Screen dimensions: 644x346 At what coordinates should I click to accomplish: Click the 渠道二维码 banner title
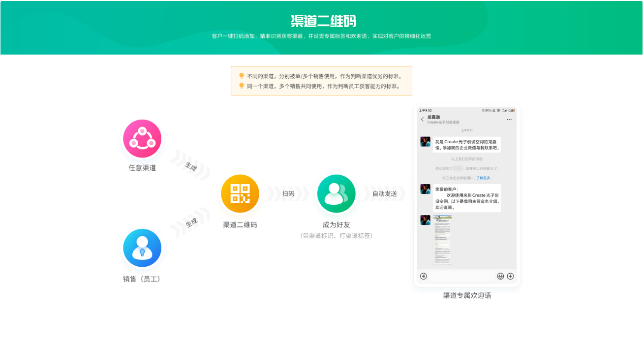323,21
